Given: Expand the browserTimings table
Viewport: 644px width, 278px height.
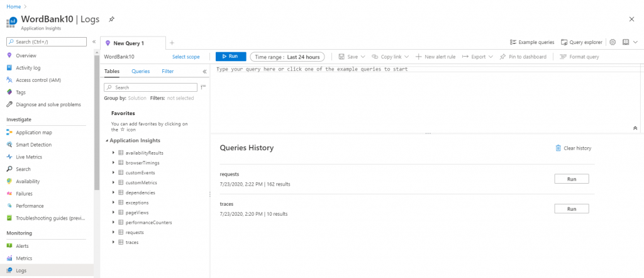Looking at the screenshot, I should pyautogui.click(x=113, y=163).
